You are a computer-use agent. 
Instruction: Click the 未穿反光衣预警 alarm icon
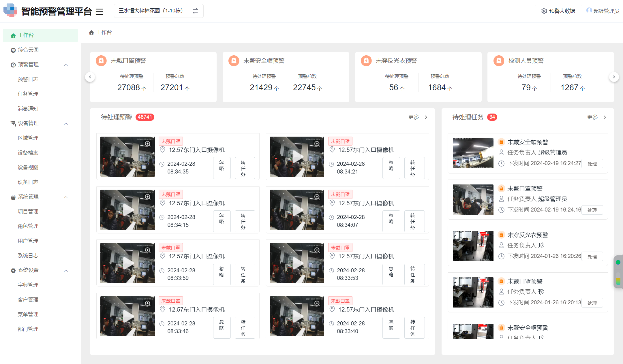[x=366, y=61]
